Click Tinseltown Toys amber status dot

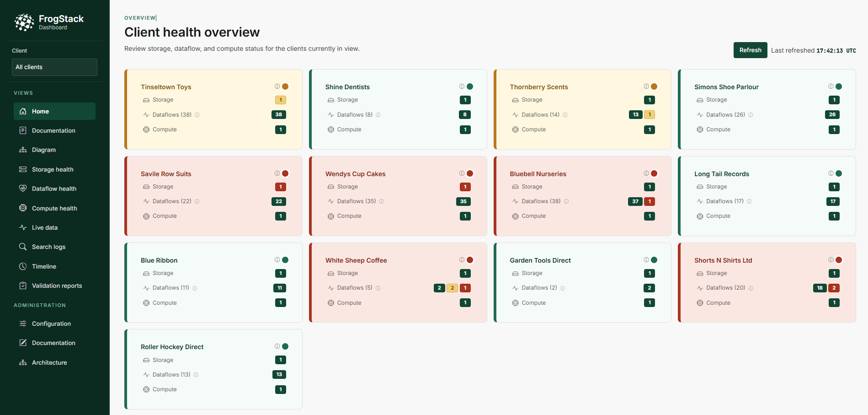point(285,86)
